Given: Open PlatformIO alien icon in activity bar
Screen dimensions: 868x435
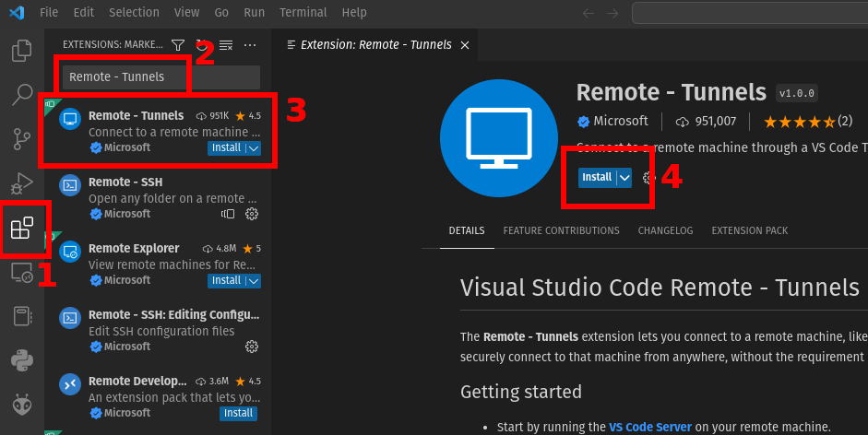Looking at the screenshot, I should point(21,405).
